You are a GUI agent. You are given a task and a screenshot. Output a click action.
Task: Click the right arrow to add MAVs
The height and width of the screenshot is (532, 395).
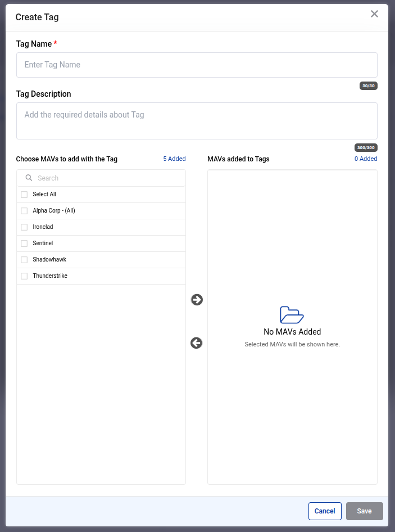coord(197,300)
